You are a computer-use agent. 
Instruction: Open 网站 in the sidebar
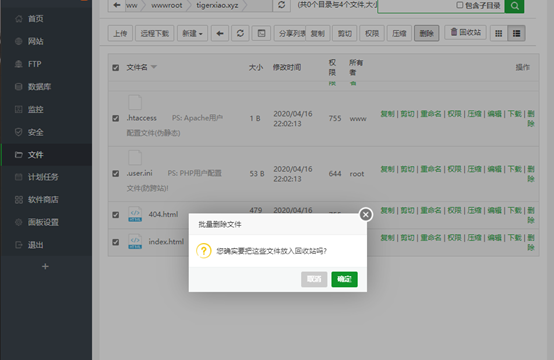click(36, 41)
